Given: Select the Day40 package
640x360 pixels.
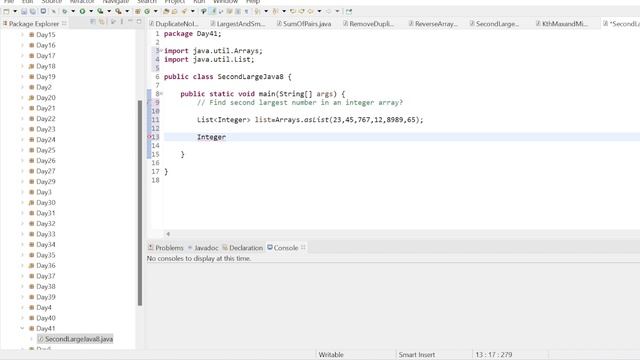Looking at the screenshot, I should tap(42, 318).
